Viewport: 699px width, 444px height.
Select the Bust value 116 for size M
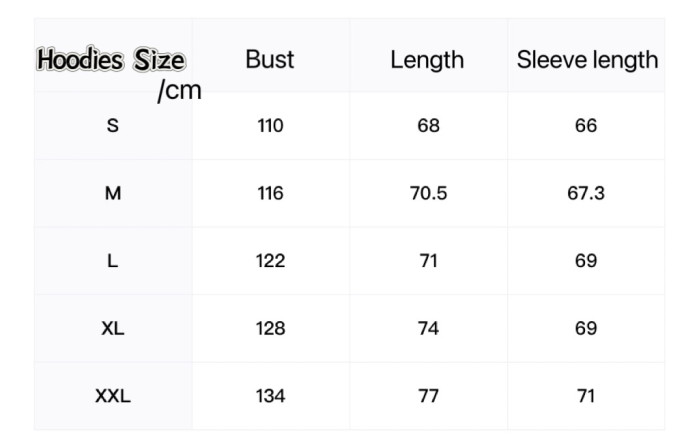[x=270, y=193]
